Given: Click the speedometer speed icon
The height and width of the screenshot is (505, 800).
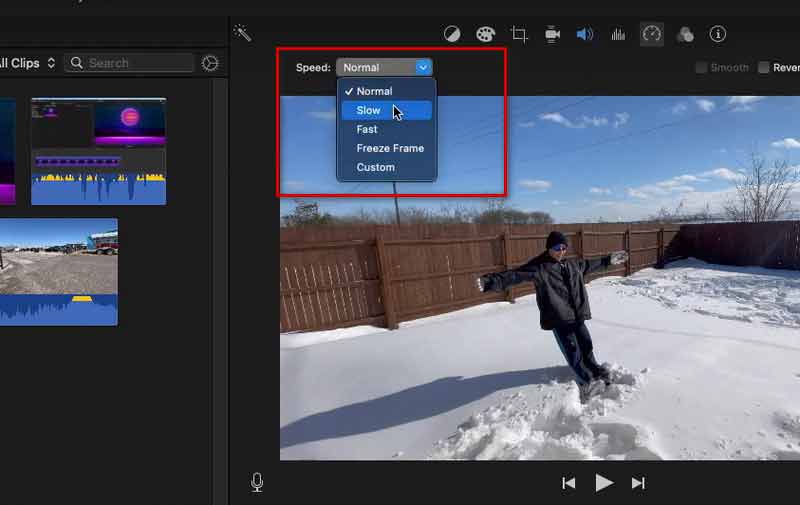Looking at the screenshot, I should click(652, 34).
